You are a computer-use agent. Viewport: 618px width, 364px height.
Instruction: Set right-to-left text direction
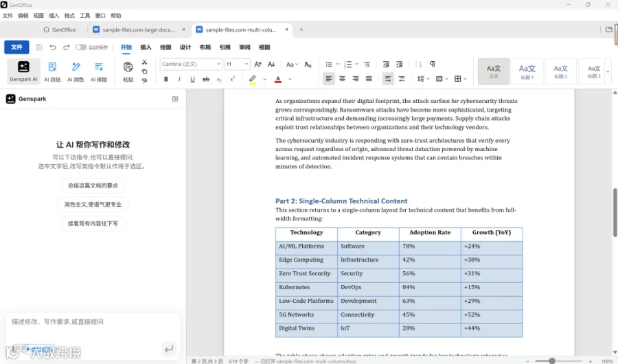pyautogui.click(x=402, y=79)
